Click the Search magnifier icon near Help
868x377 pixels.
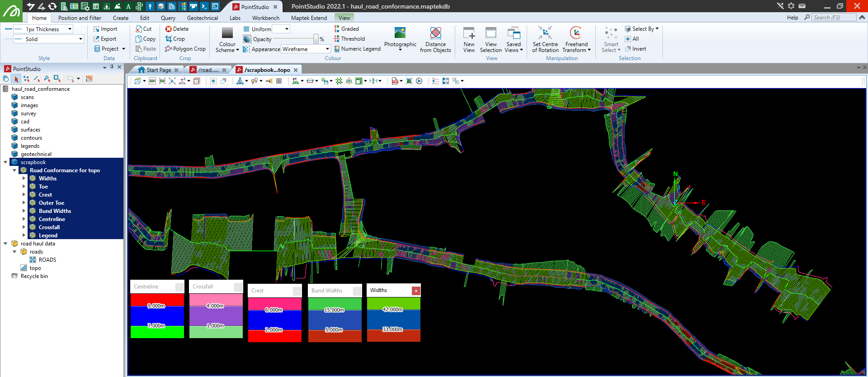click(x=807, y=17)
